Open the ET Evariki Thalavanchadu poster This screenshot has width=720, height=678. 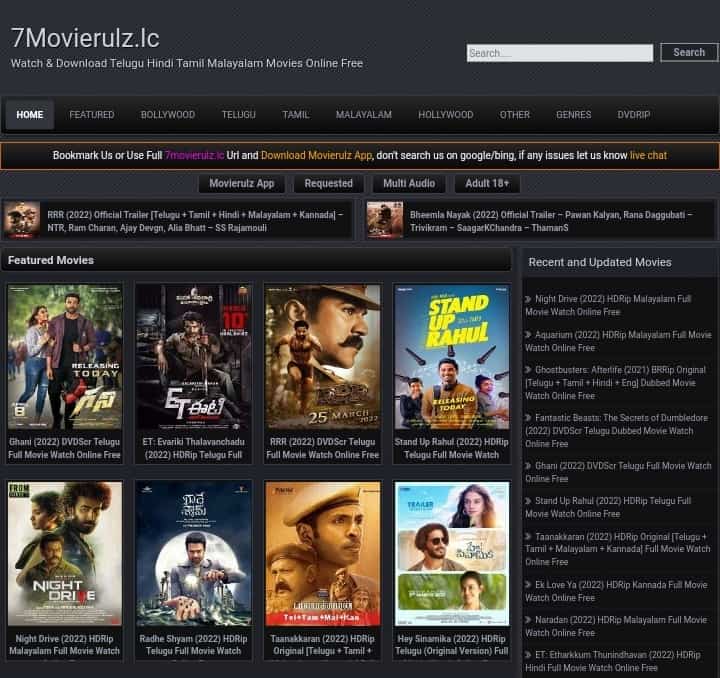point(193,357)
